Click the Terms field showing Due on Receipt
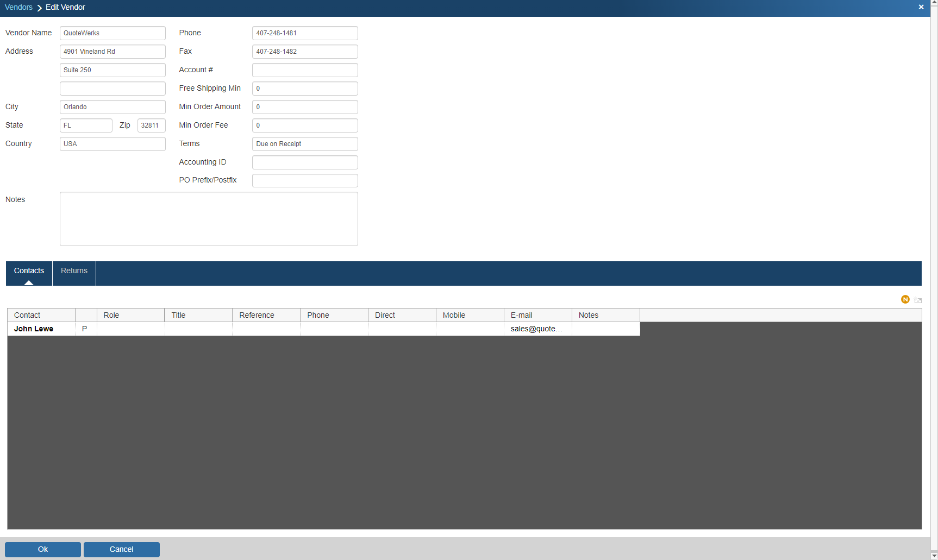The image size is (938, 560). (305, 144)
